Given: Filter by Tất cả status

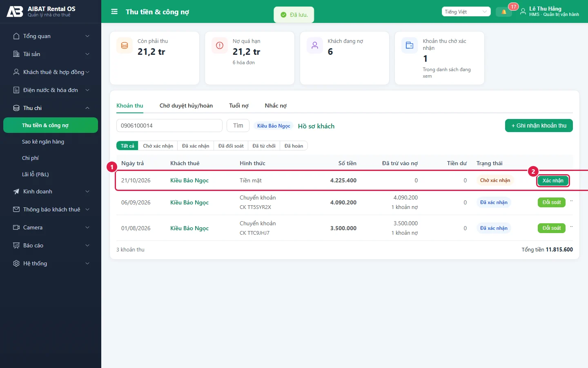Looking at the screenshot, I should [x=127, y=146].
